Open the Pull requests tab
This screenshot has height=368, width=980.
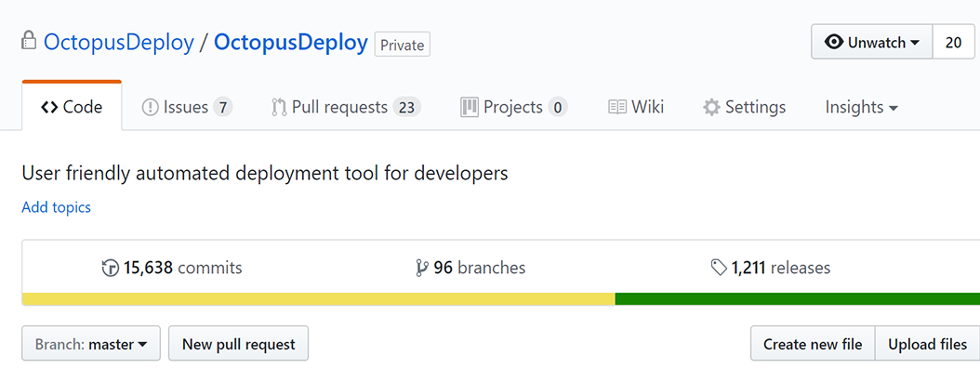(x=346, y=108)
